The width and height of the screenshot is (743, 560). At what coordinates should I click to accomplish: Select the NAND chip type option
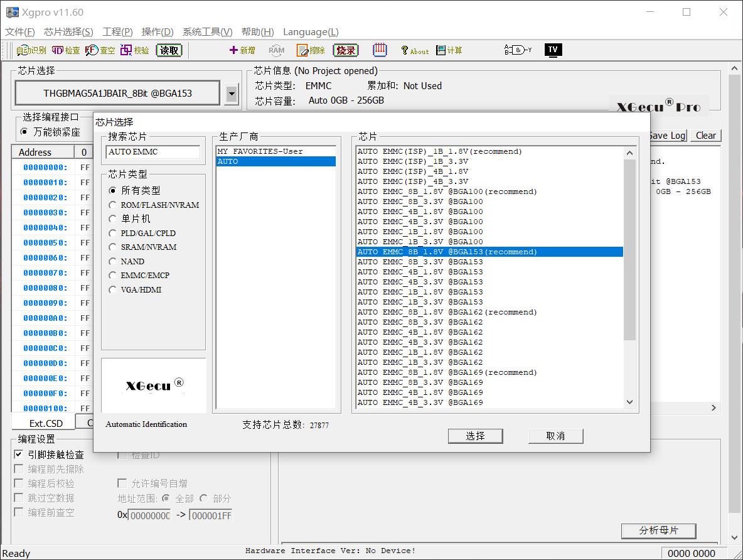coord(113,261)
